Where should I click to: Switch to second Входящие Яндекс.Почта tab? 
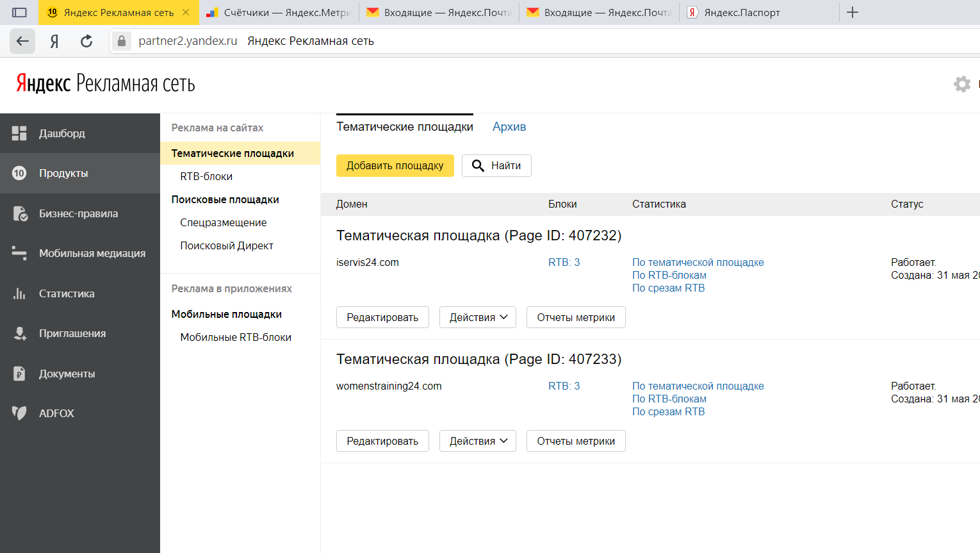point(599,12)
